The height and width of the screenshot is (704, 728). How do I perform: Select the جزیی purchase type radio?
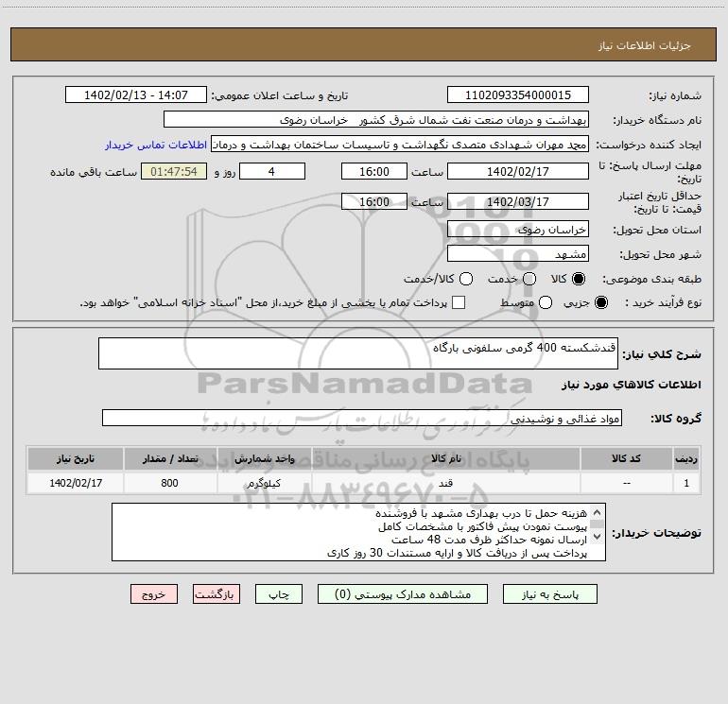[601, 303]
